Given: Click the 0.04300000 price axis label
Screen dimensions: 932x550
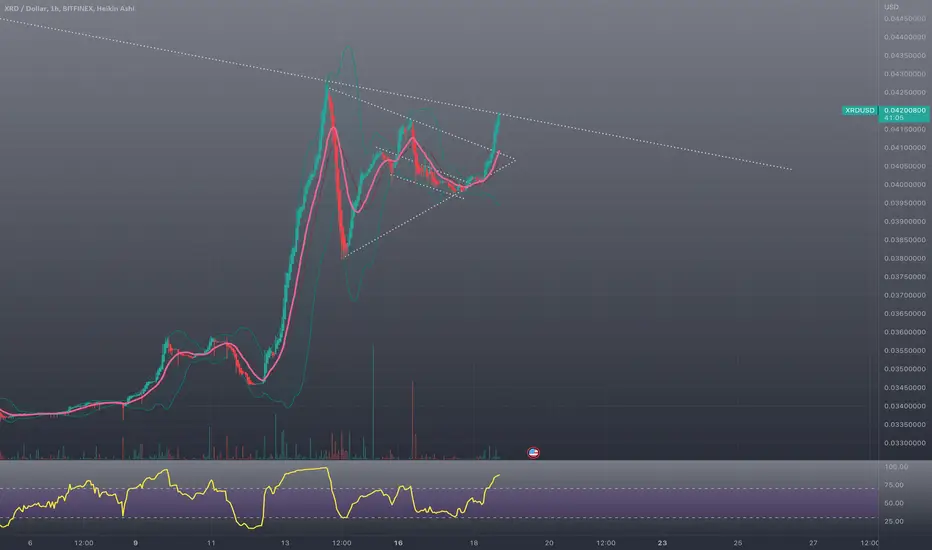Looking at the screenshot, I should 904,74.
